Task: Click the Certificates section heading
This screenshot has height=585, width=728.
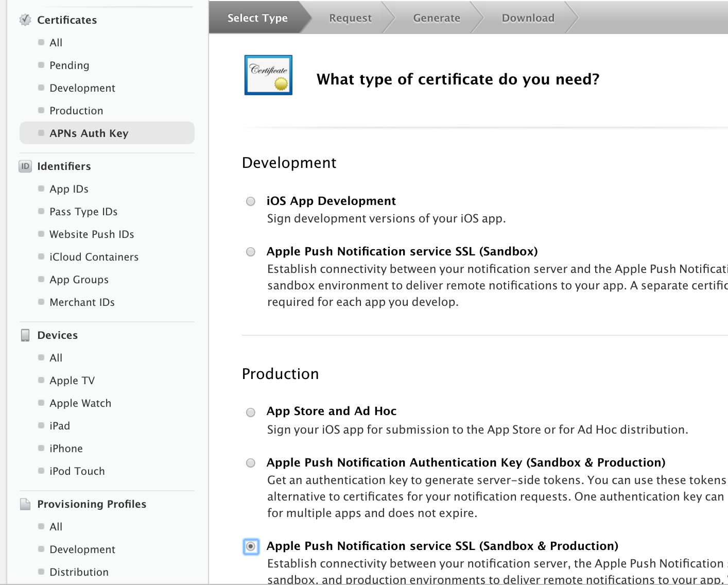Action: pyautogui.click(x=67, y=20)
